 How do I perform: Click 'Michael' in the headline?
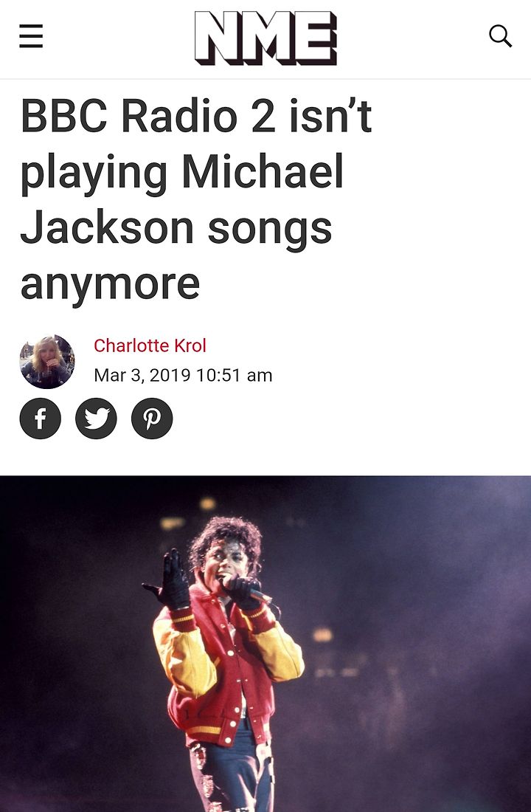tap(263, 171)
